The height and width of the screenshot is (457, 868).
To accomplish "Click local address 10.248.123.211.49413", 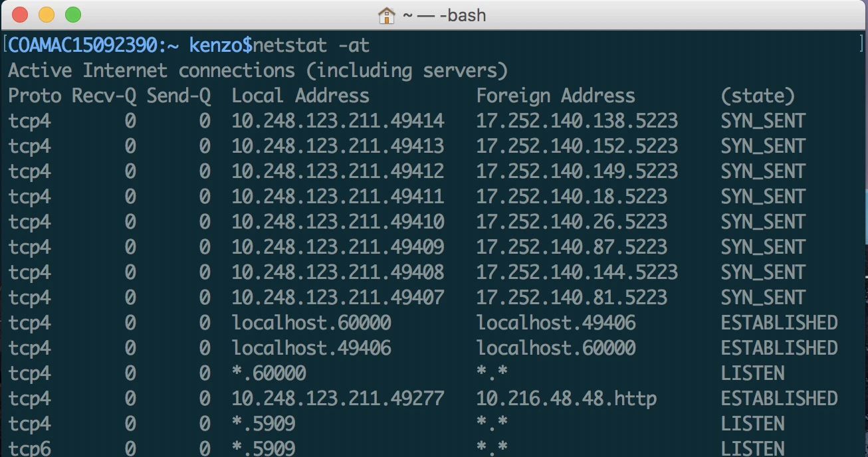I will pos(338,146).
